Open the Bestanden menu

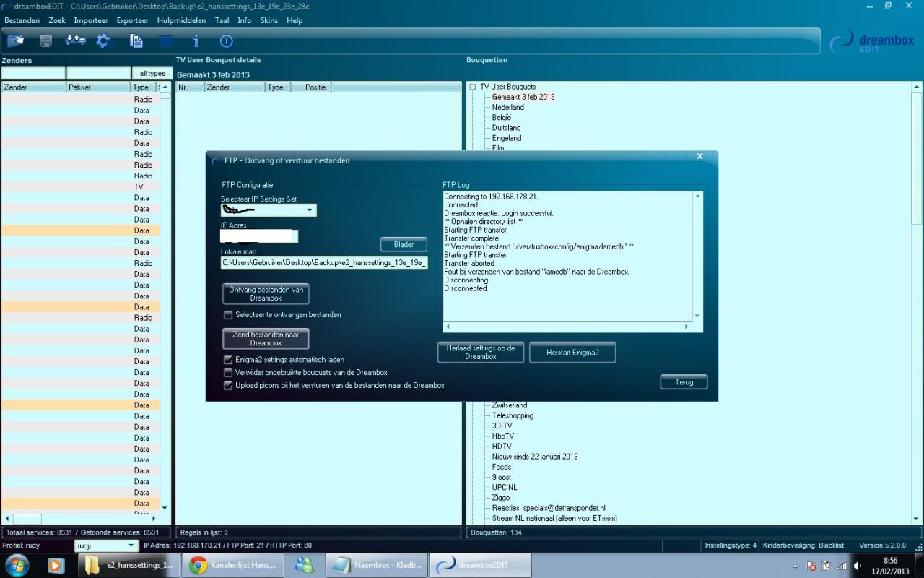(x=22, y=20)
